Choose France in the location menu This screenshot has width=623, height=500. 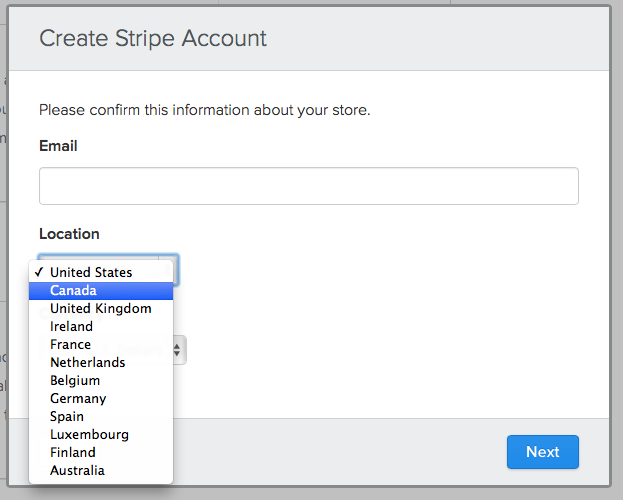[x=101, y=345]
